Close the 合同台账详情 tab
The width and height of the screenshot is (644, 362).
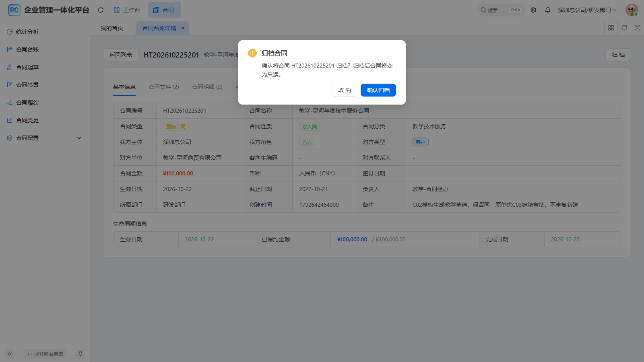183,28
